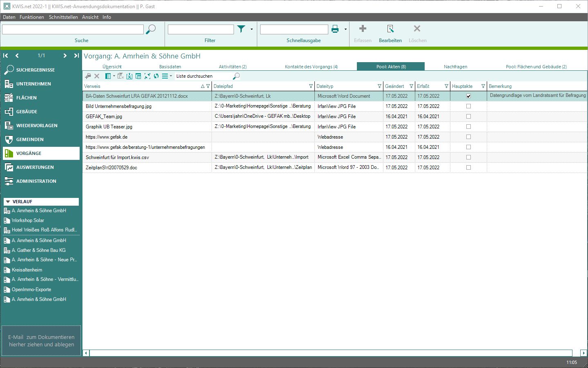Switch to the Kontakte des Vorgangs (4) tab

311,67
